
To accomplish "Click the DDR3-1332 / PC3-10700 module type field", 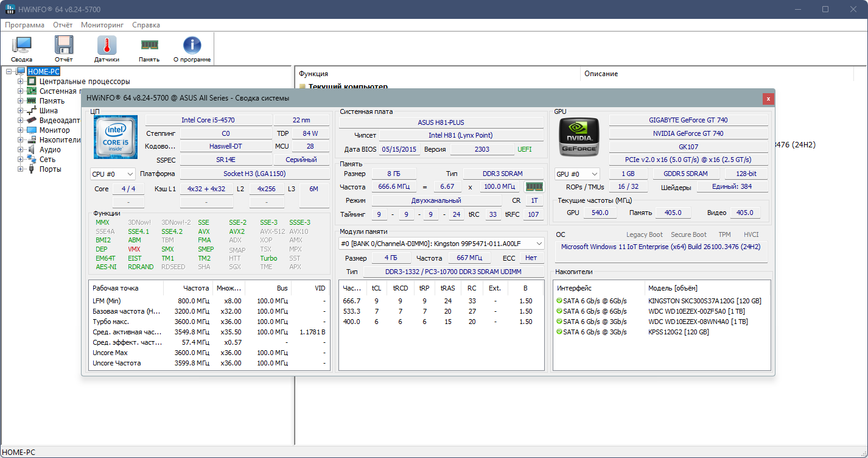I will [453, 272].
